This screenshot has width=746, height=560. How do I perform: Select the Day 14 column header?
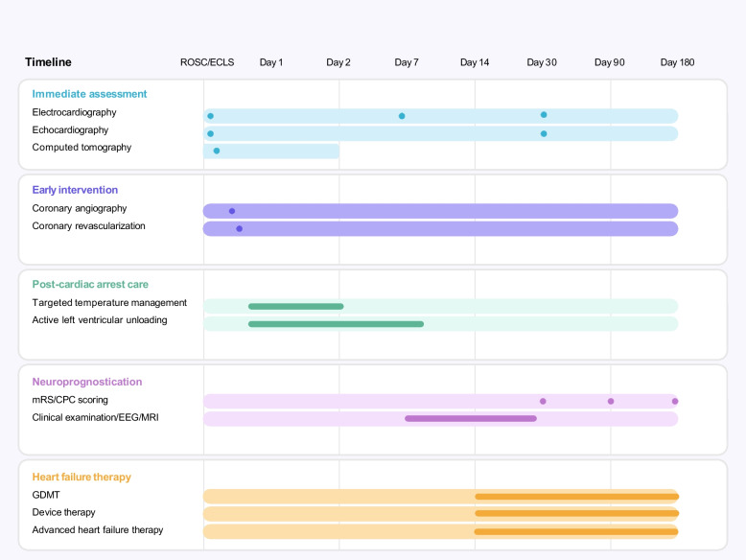tap(475, 62)
